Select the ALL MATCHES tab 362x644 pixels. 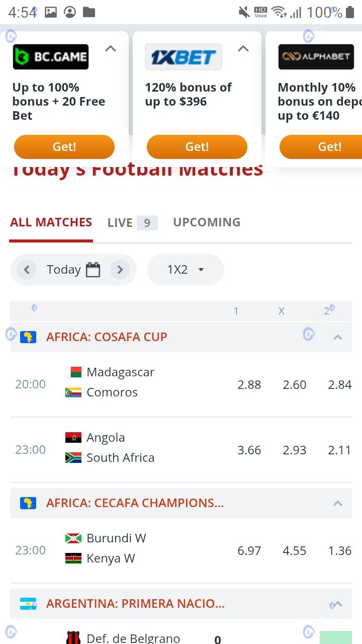point(51,222)
